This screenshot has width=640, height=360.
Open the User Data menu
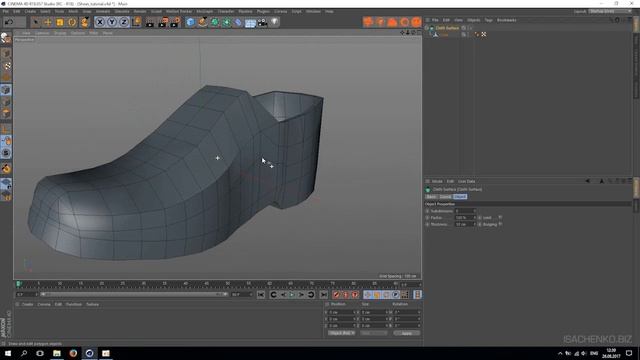pos(466,181)
